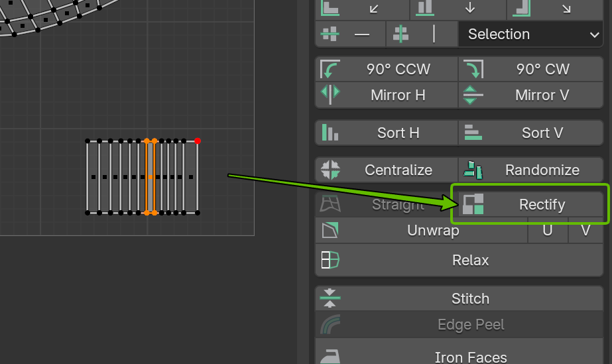Click the Mirror H icon

(330, 94)
